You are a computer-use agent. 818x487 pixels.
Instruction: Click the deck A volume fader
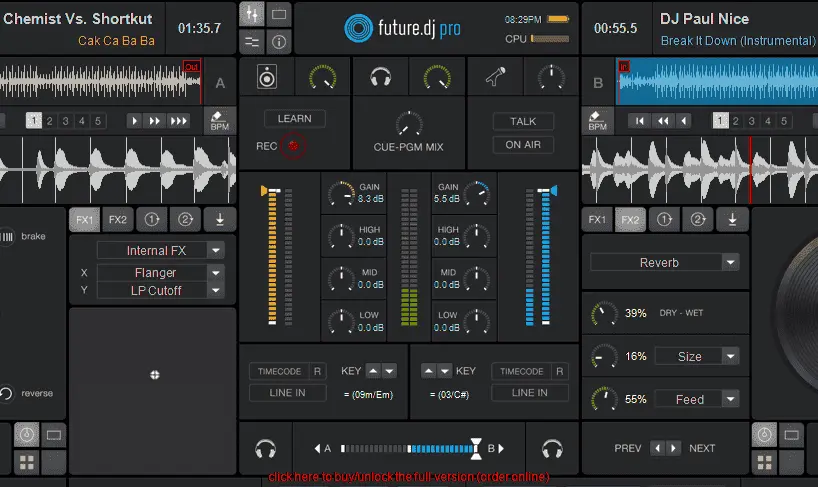271,191
